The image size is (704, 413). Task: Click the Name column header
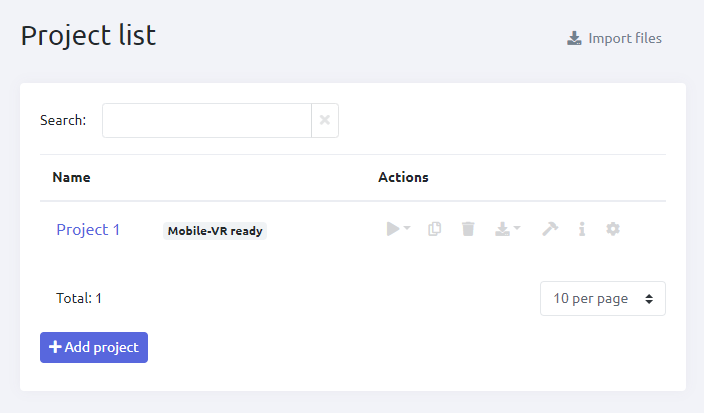click(x=71, y=178)
